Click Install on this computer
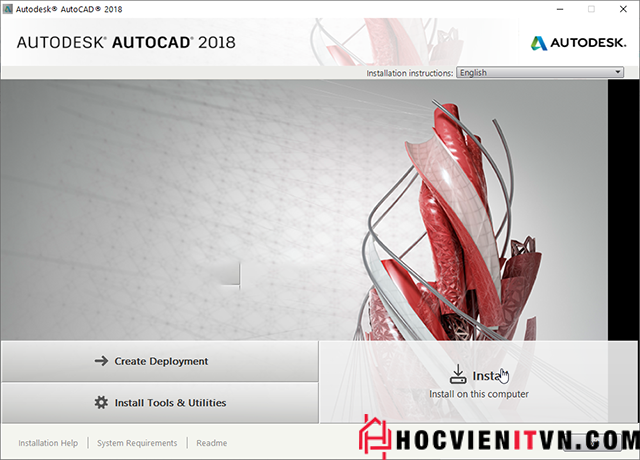Screen dimensions: 640x460 click(x=479, y=382)
